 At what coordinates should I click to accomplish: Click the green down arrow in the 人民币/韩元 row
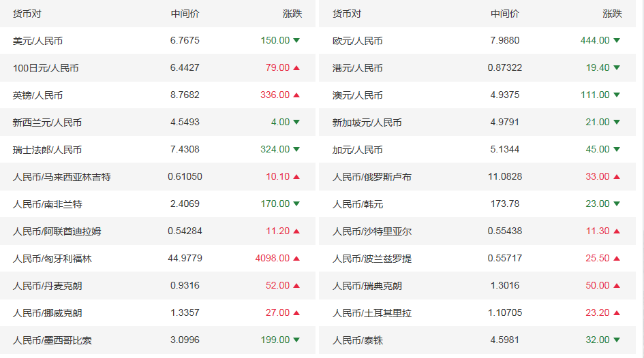pos(617,204)
